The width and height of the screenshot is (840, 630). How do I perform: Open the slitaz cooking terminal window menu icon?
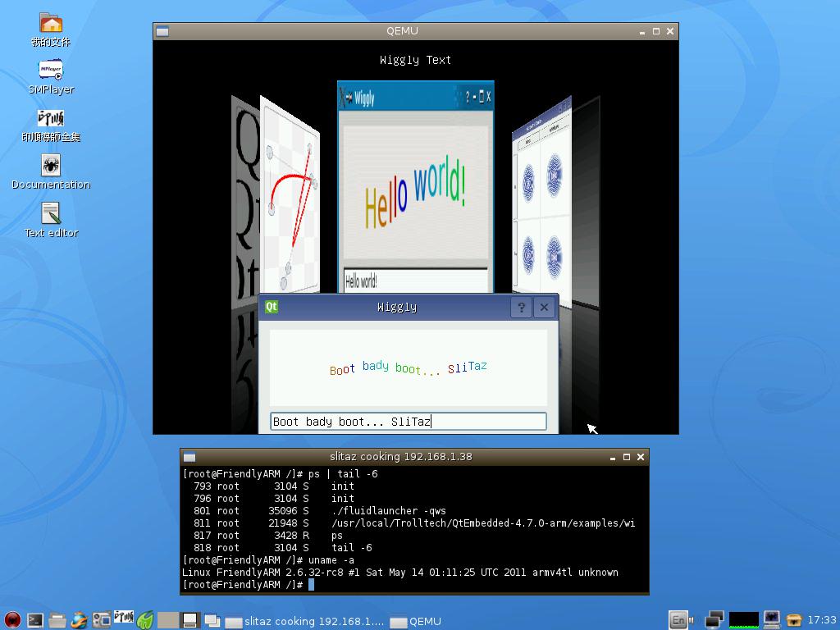coord(189,457)
